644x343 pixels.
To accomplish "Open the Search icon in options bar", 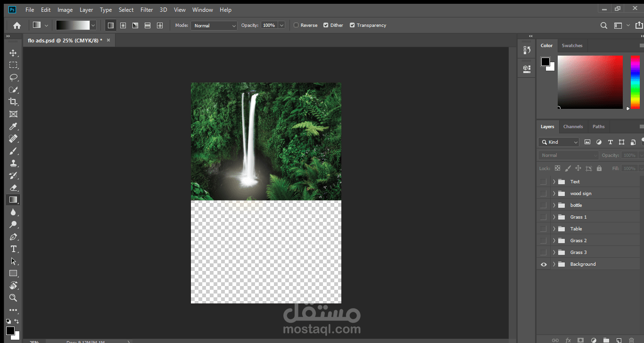I will (x=604, y=25).
